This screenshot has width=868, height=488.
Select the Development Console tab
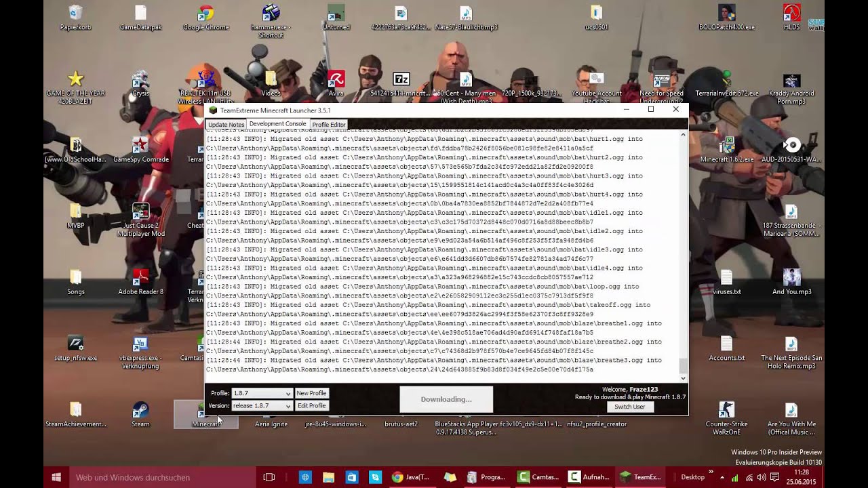277,124
